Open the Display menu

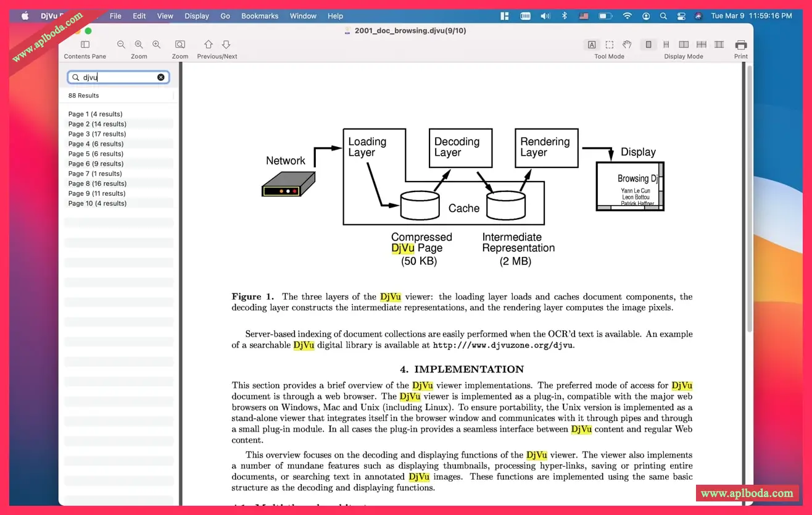pyautogui.click(x=197, y=16)
